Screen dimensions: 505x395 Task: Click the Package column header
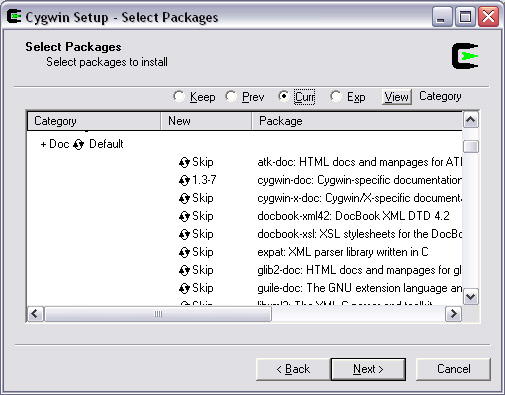pyautogui.click(x=357, y=121)
